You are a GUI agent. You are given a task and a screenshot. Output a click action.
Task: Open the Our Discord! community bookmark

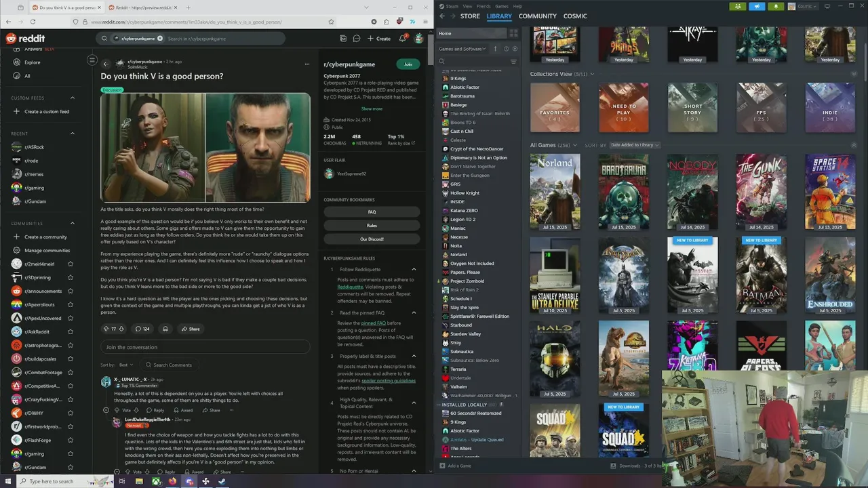click(372, 239)
